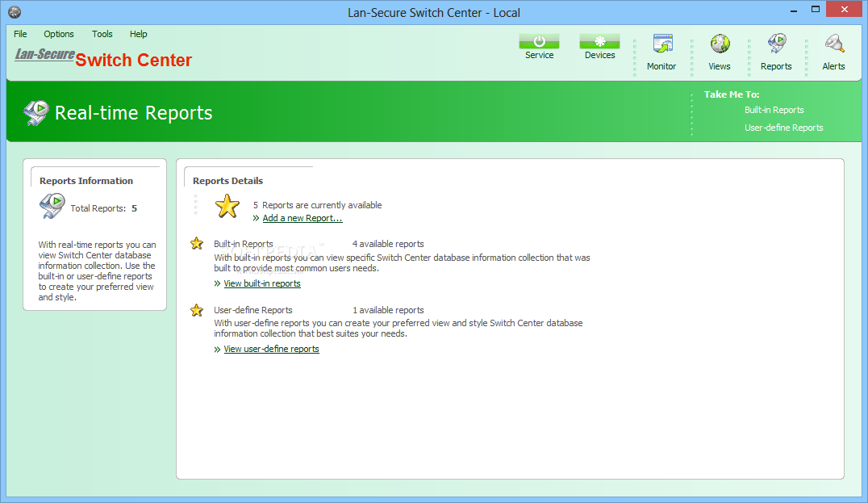Viewport: 868px width, 503px height.
Task: Select the Built-in Reports heading text
Action: click(x=244, y=244)
